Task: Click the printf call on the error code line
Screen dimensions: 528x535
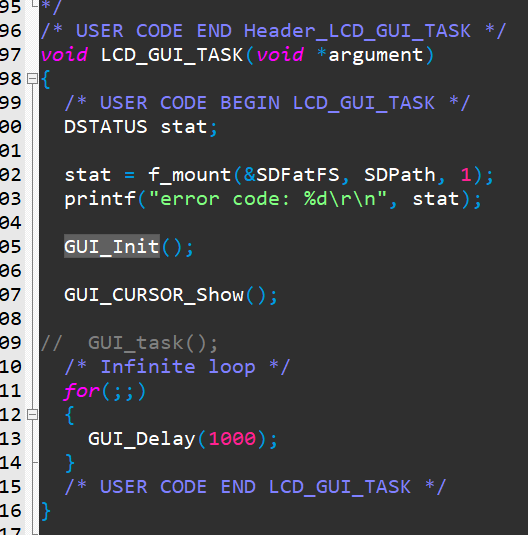Action: (100, 199)
